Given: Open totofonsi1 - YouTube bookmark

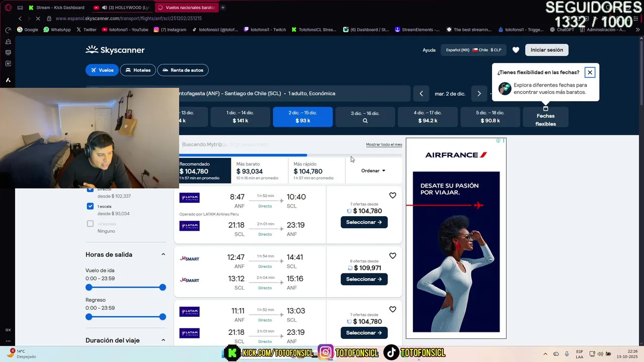Looking at the screenshot, I should tap(125, 30).
